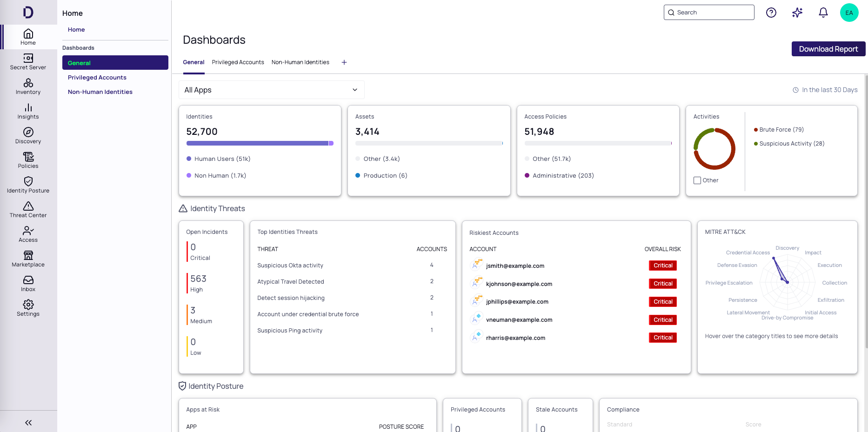Screen dimensions: 868x432
Task: Click inside the Search field
Action: pyautogui.click(x=709, y=12)
